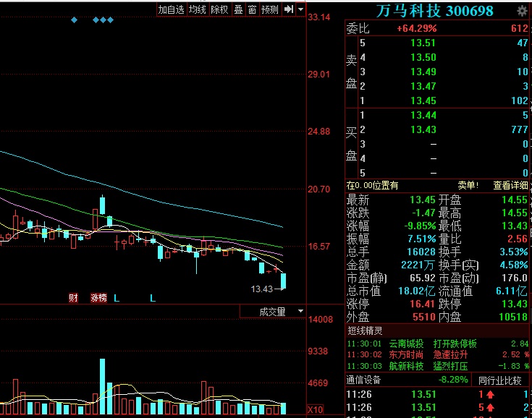Click the skip-to-end arrow icon in chart toolbar
Image resolution: width=532 pixels, height=418 pixels.
pyautogui.click(x=289, y=9)
